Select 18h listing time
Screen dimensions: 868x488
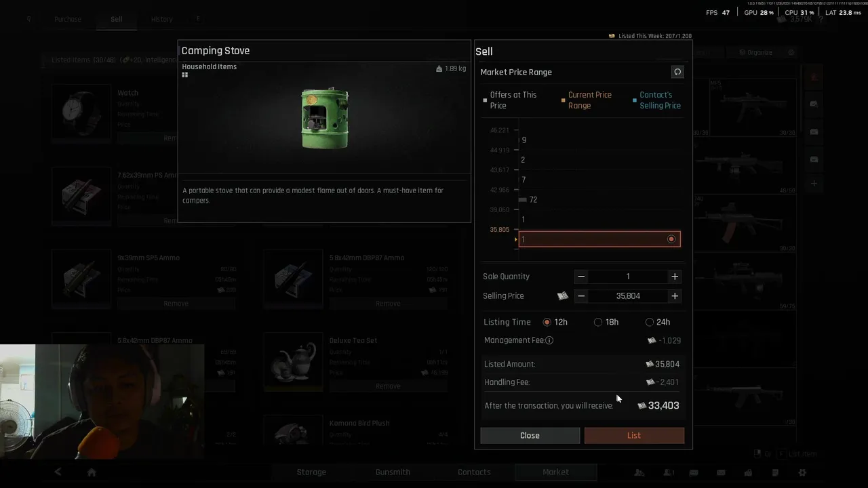tap(606, 322)
